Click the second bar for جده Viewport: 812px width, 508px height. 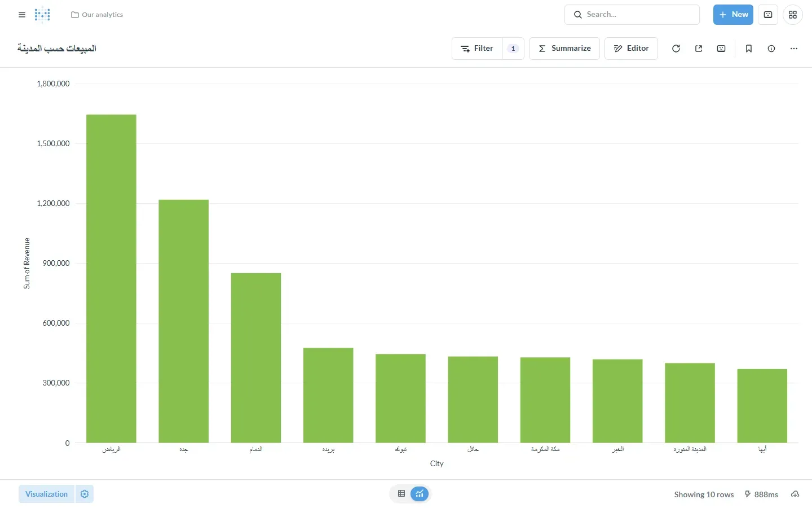pos(184,321)
